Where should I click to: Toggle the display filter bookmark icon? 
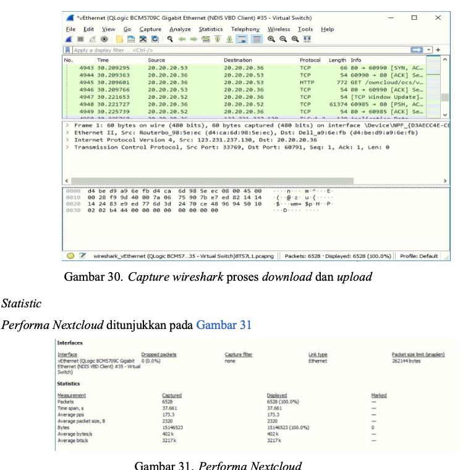pos(67,49)
